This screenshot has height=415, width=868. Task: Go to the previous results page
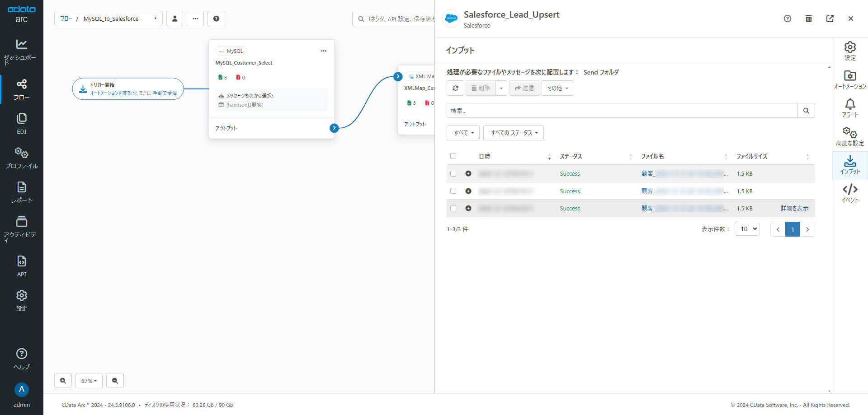point(778,229)
